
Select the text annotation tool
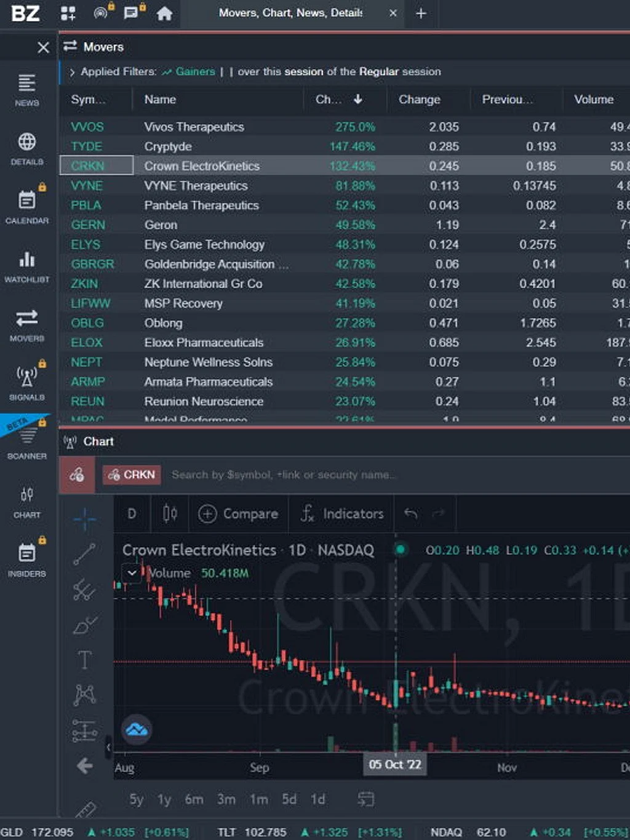click(84, 660)
